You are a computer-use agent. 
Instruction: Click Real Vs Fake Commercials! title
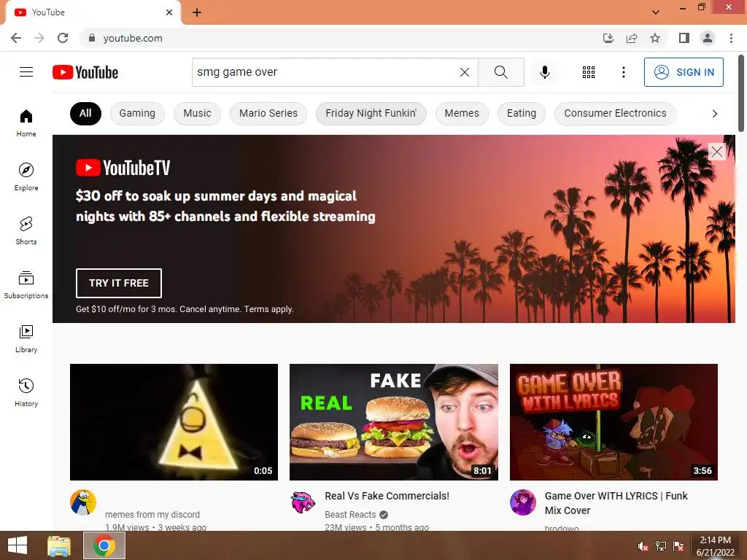[387, 496]
